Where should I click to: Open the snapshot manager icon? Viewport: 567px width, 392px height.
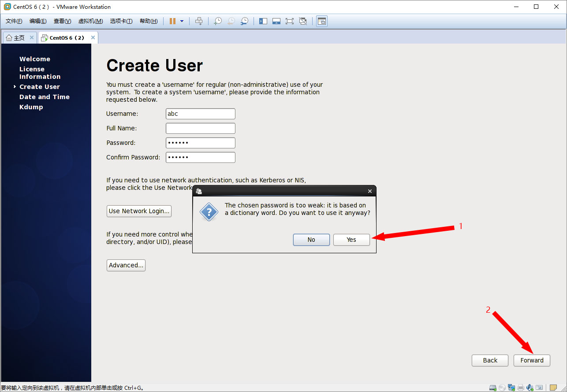[244, 21]
